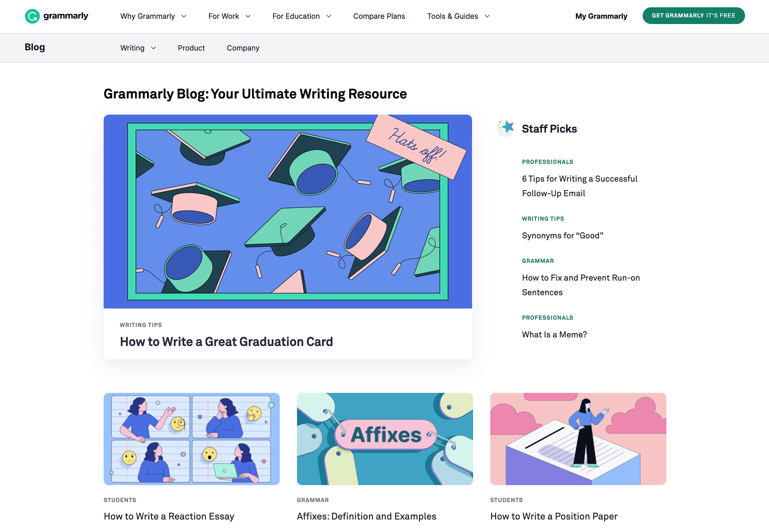
Task: Open the Reaction Essay thumbnail illustration
Action: (x=191, y=439)
